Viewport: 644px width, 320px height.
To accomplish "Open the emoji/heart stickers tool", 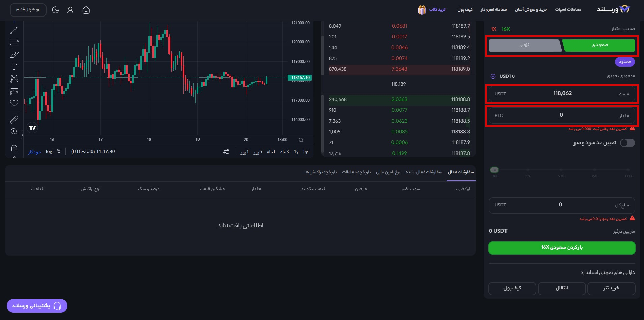I will point(14,103).
